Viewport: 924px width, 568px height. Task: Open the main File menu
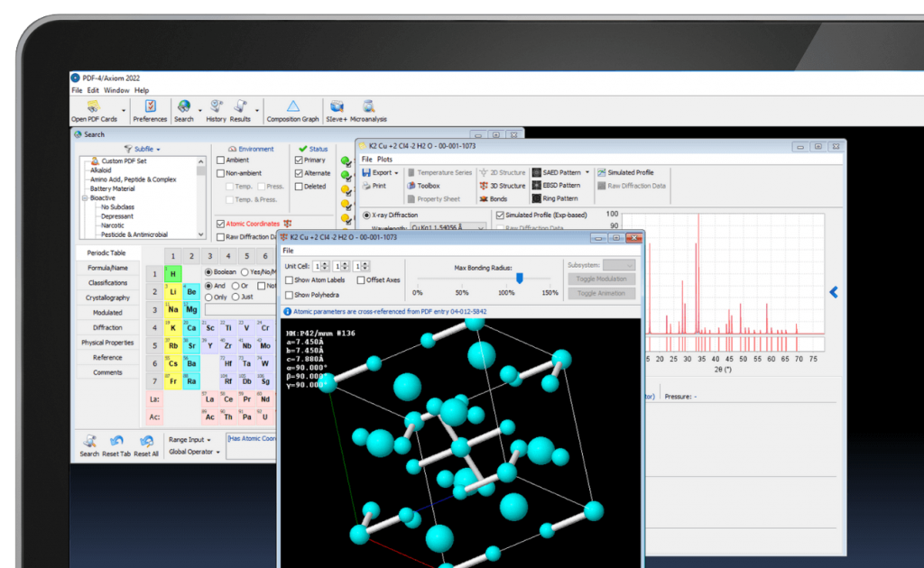tap(78, 91)
